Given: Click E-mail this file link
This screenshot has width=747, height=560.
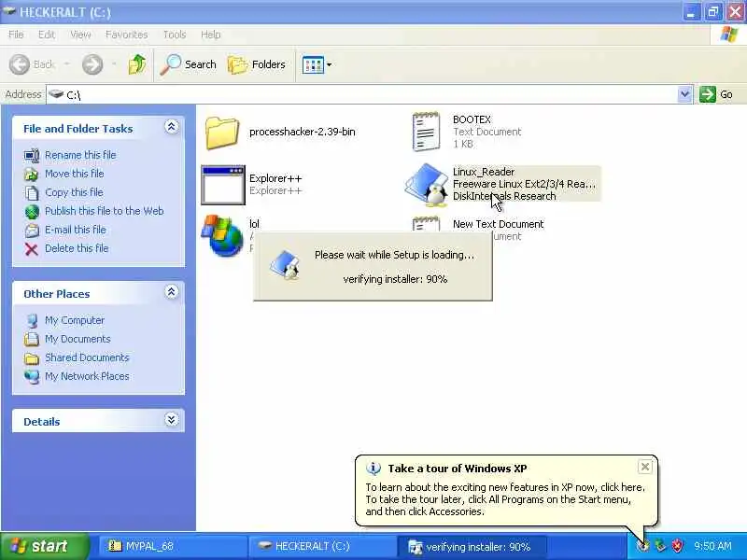Looking at the screenshot, I should [x=76, y=230].
